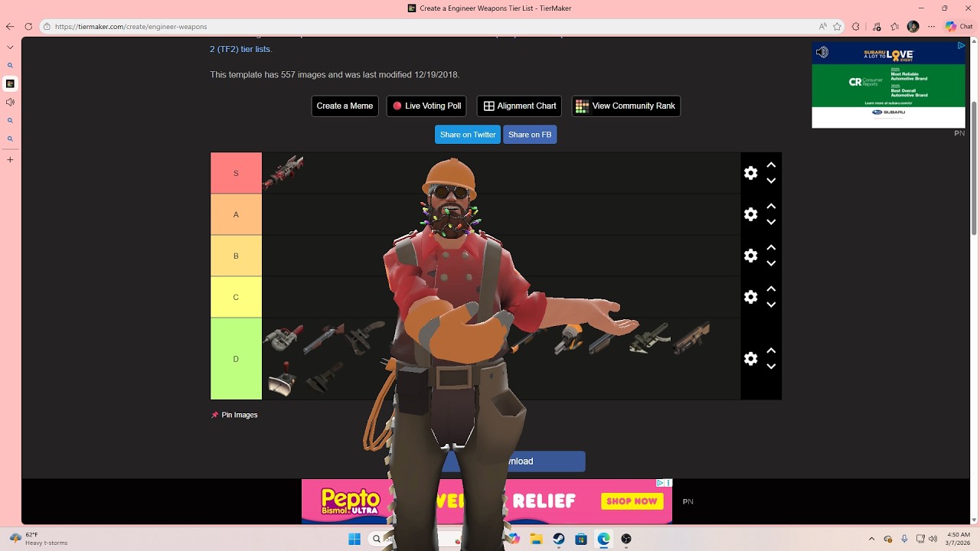Click Share on Twitter button
Viewport: 980px width, 551px height.
tap(468, 134)
